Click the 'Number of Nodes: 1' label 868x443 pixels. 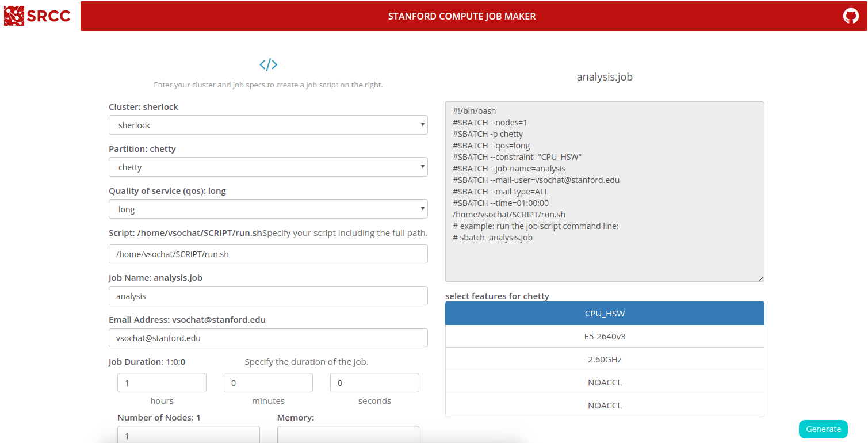tap(159, 418)
